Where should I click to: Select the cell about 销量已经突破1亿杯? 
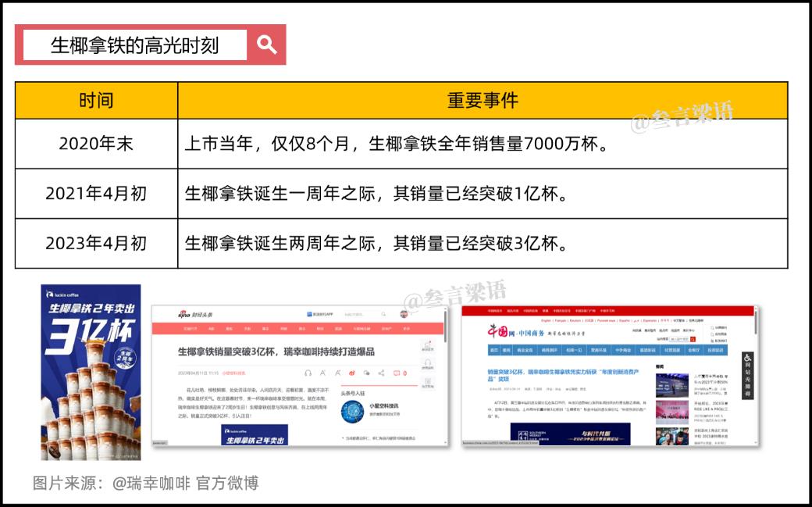click(x=483, y=194)
